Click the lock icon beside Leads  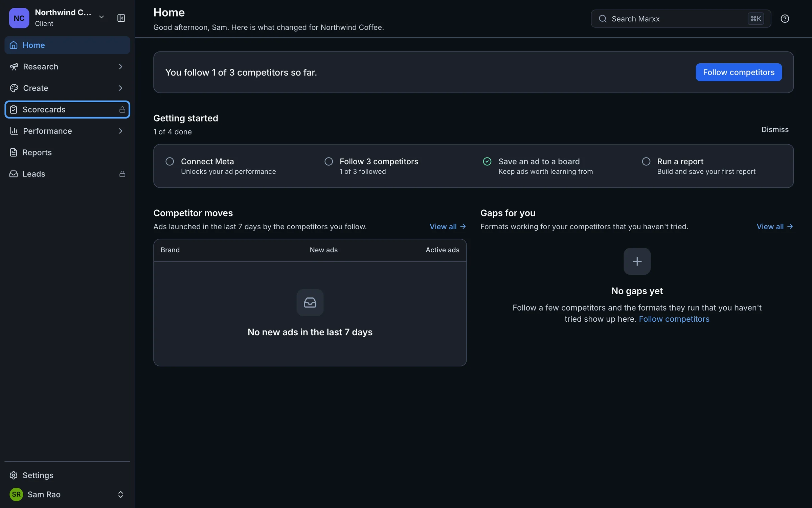[x=122, y=174]
